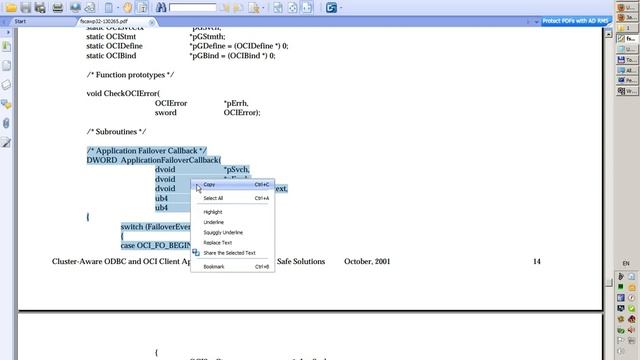
Task: Click the Save As icon
Action: pyautogui.click(x=40, y=7)
